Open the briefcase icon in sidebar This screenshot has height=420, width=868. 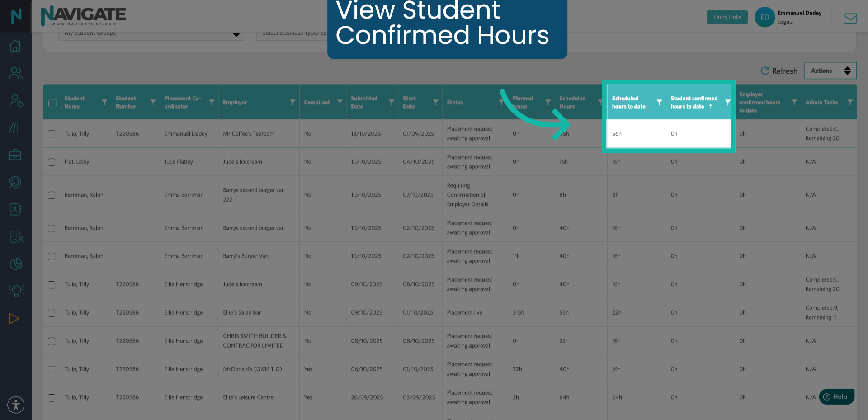(x=15, y=155)
